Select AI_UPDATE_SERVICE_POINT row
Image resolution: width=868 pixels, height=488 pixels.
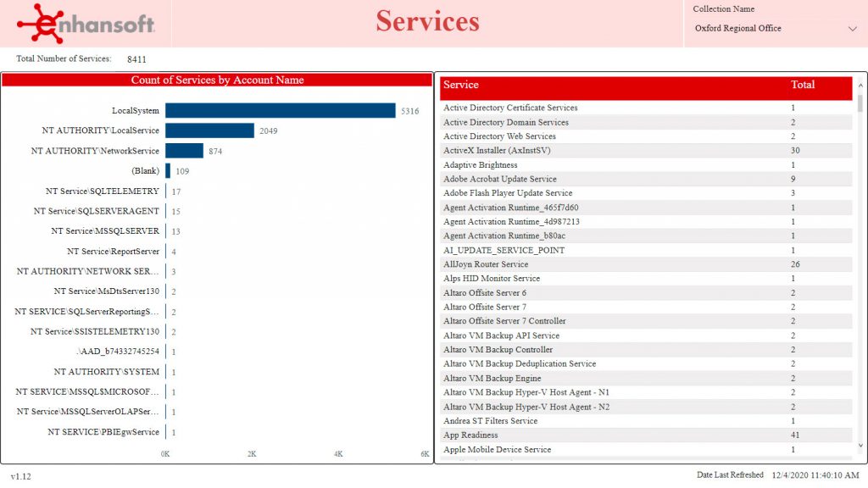[x=646, y=250]
